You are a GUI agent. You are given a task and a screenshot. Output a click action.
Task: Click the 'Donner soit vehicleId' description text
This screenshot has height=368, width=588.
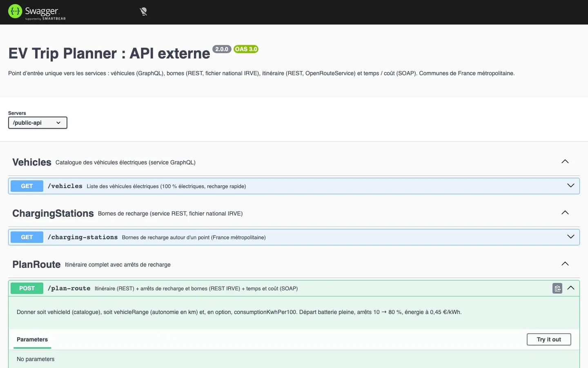(x=239, y=312)
